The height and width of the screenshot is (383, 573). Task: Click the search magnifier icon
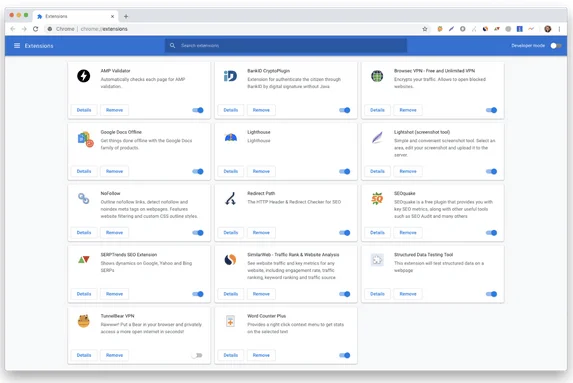172,46
